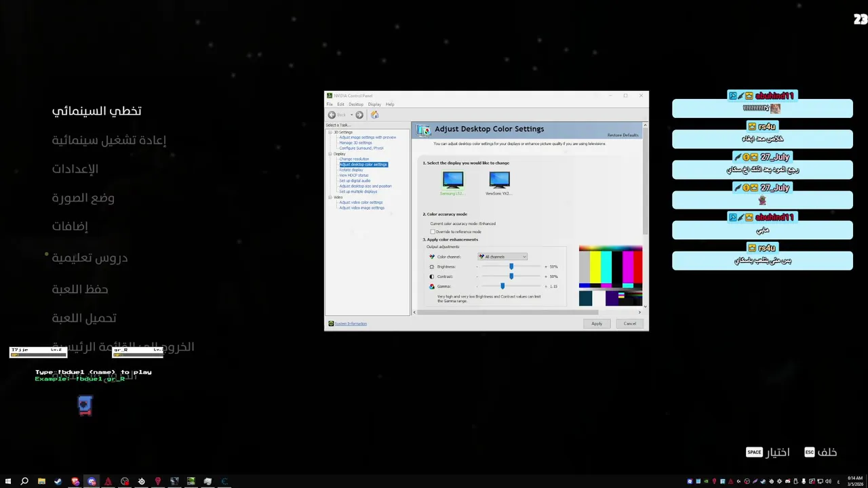Open the Back history dropdown arrow

pyautogui.click(x=351, y=115)
